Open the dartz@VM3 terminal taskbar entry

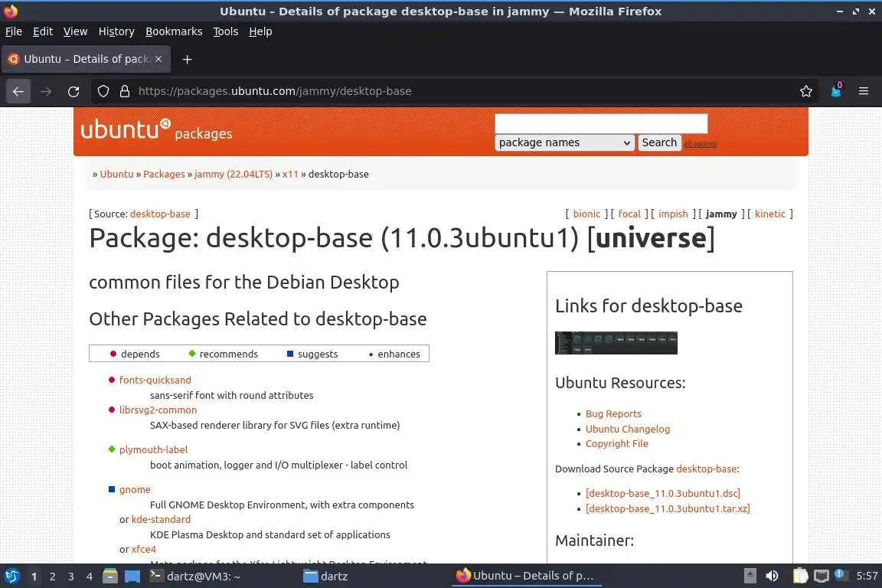point(195,577)
